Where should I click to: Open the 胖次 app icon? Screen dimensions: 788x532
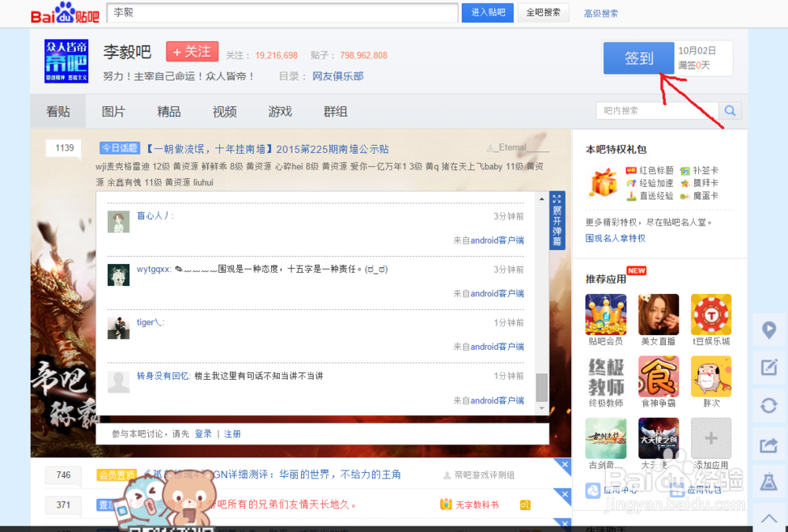(x=711, y=376)
